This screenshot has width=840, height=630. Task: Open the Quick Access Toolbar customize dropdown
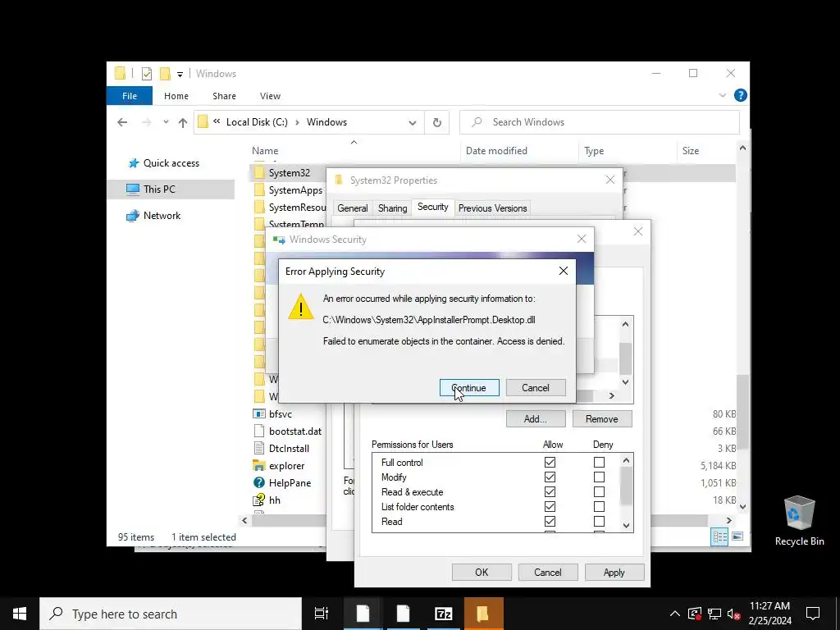point(180,74)
